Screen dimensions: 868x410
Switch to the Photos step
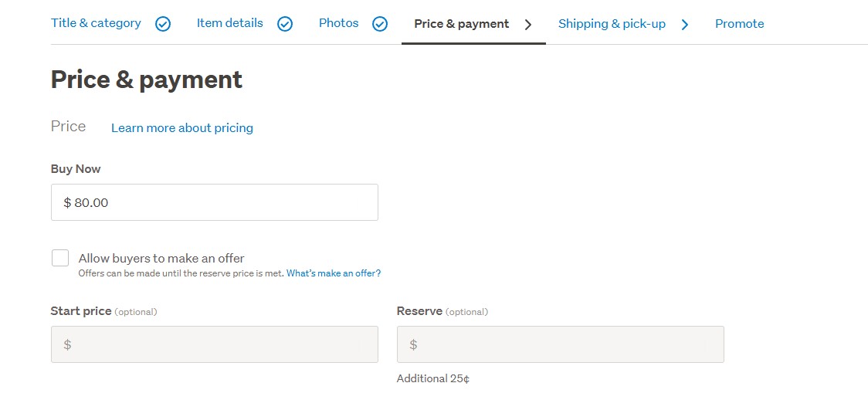338,23
